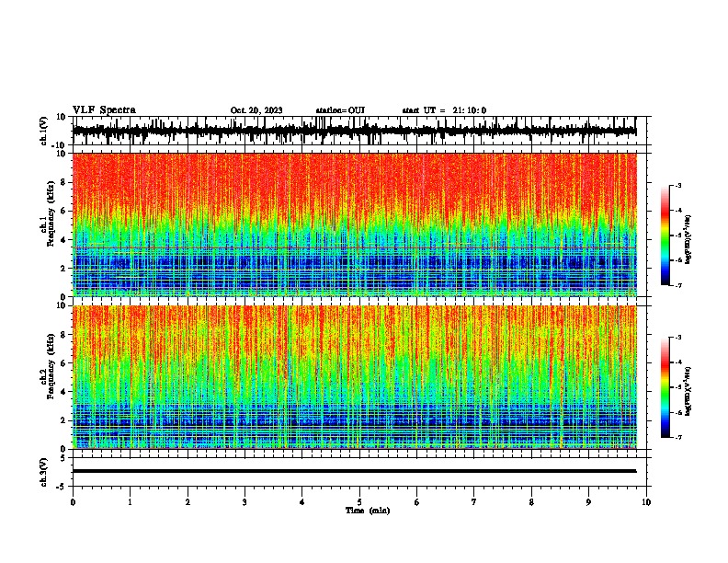The image size is (728, 563).
Task: Click the "station=OUI" header label
Action: (x=340, y=110)
